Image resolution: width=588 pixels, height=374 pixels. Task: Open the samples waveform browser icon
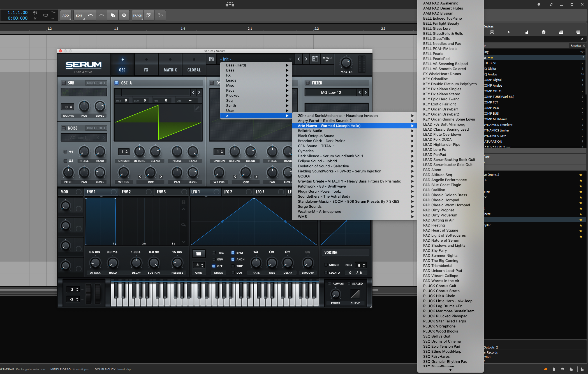(509, 32)
